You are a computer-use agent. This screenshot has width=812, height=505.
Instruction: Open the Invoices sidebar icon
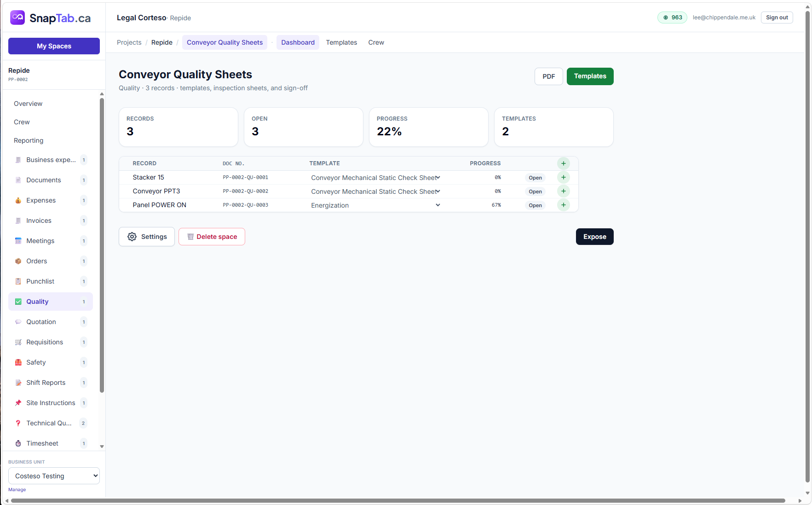pyautogui.click(x=18, y=221)
